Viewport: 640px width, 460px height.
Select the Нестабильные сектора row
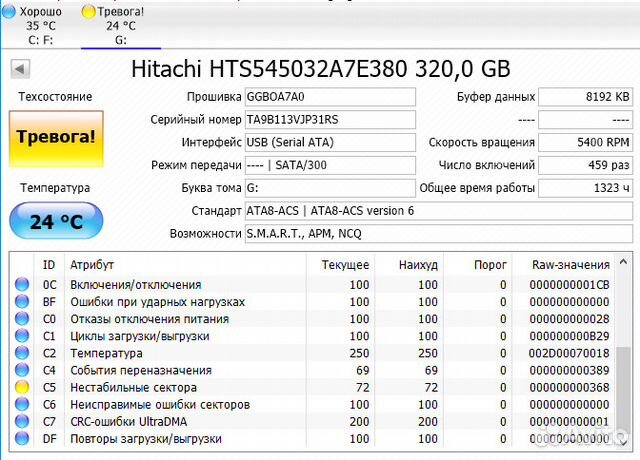point(313,387)
